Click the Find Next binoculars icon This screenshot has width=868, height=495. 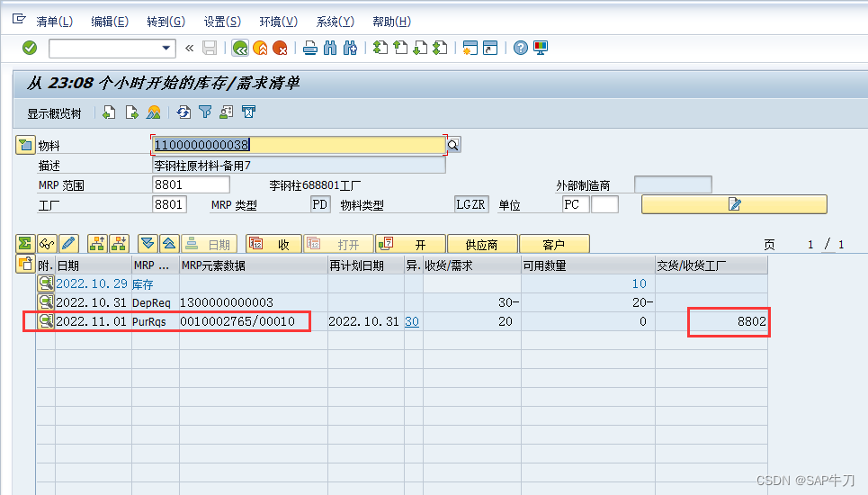350,49
